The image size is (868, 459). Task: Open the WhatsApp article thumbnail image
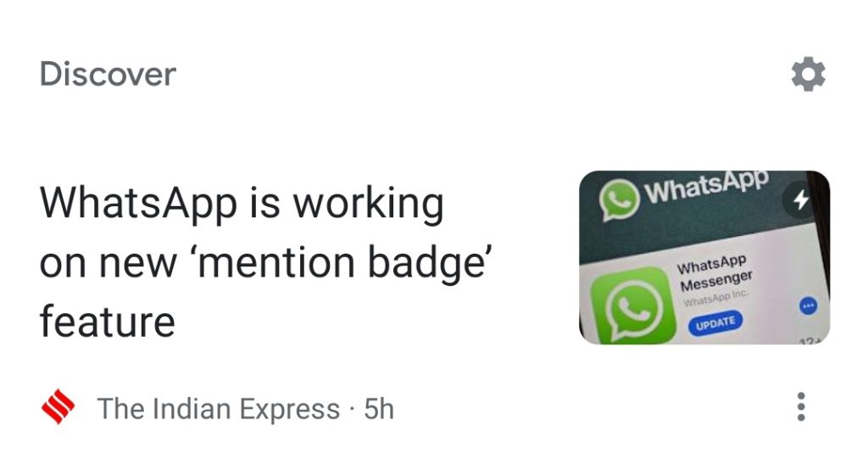(x=704, y=257)
